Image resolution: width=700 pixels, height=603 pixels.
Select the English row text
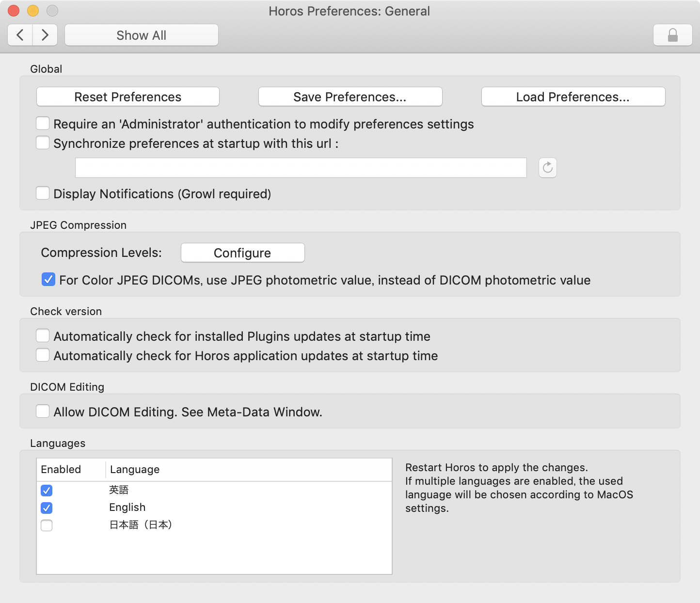[x=127, y=508]
